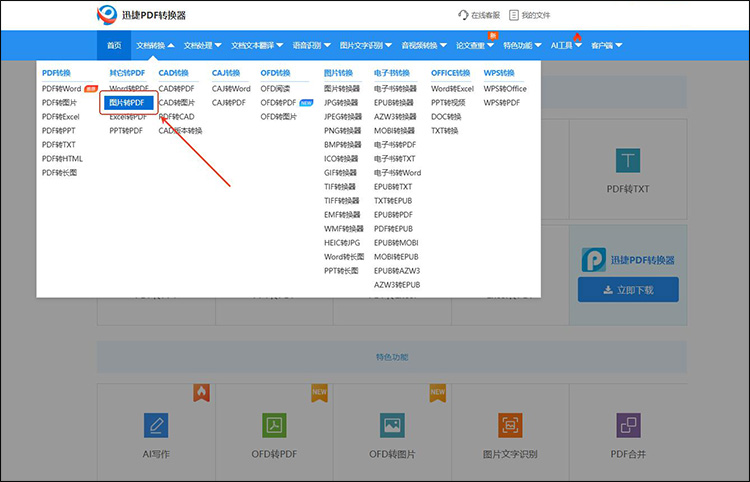Expand the 图片文字识别 nav dropdown

(x=365, y=45)
